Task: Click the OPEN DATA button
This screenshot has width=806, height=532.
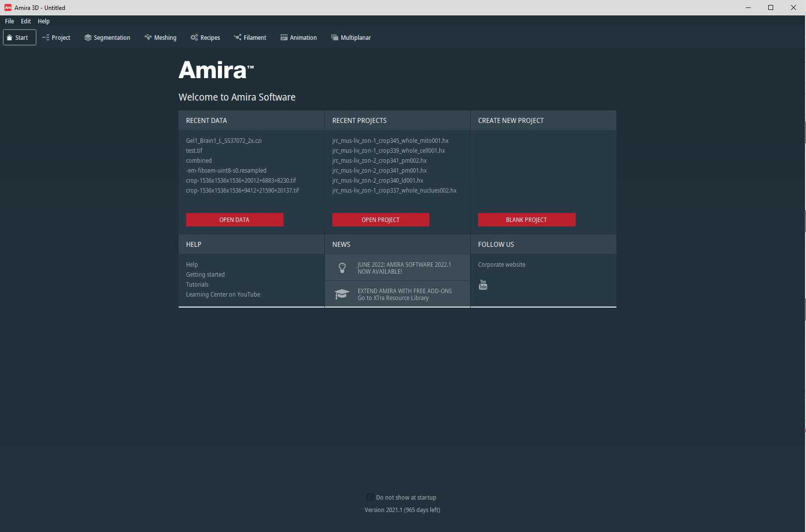Action: click(234, 219)
